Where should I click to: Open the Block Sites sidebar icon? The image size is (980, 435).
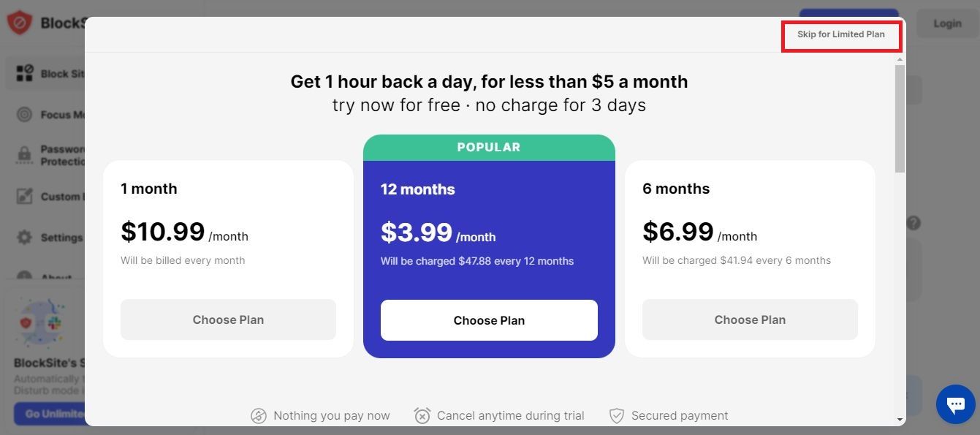click(x=25, y=73)
